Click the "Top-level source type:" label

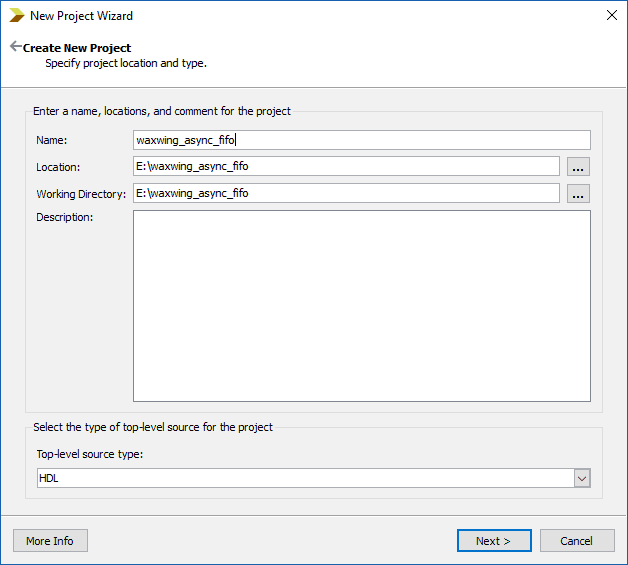coord(90,454)
